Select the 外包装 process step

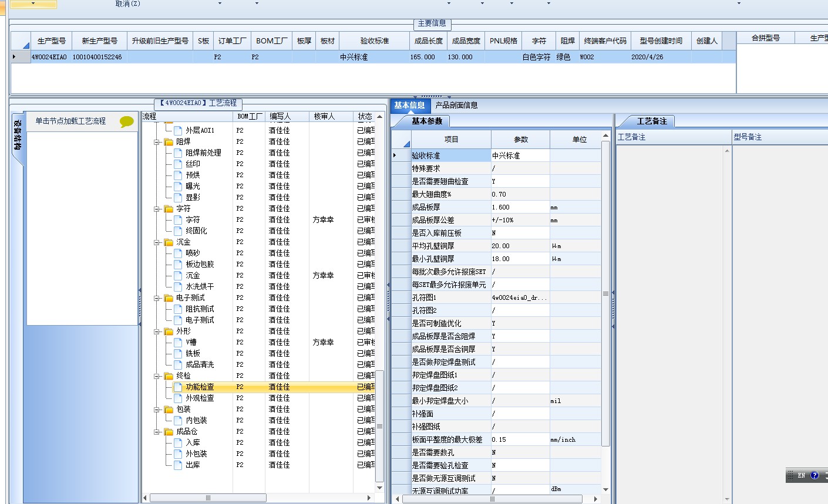(x=196, y=454)
